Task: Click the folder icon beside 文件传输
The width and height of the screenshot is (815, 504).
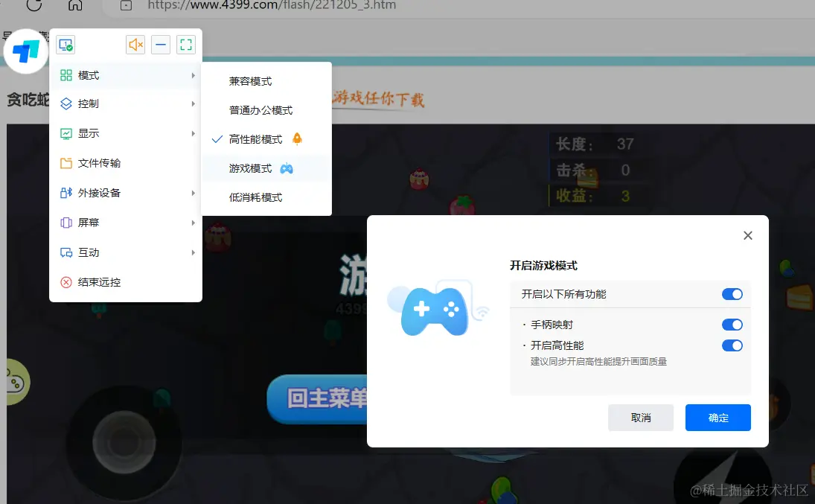Action: click(66, 163)
